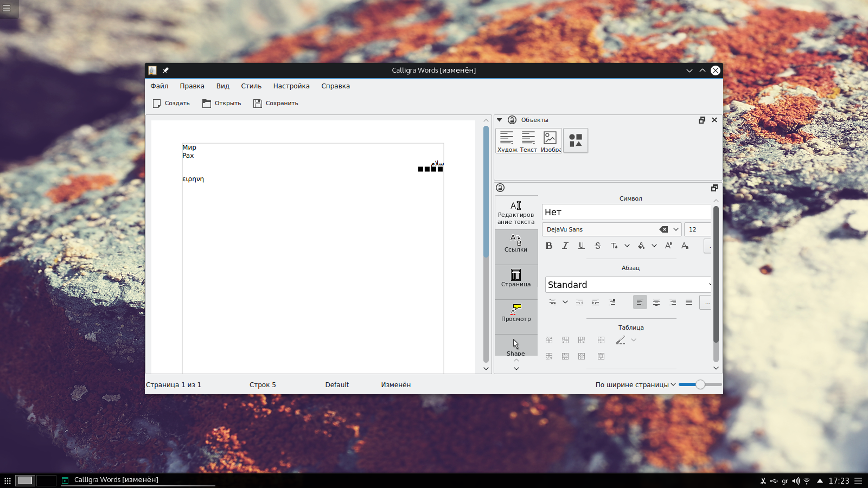Open the Настройка menu
The height and width of the screenshot is (488, 868).
[291, 86]
